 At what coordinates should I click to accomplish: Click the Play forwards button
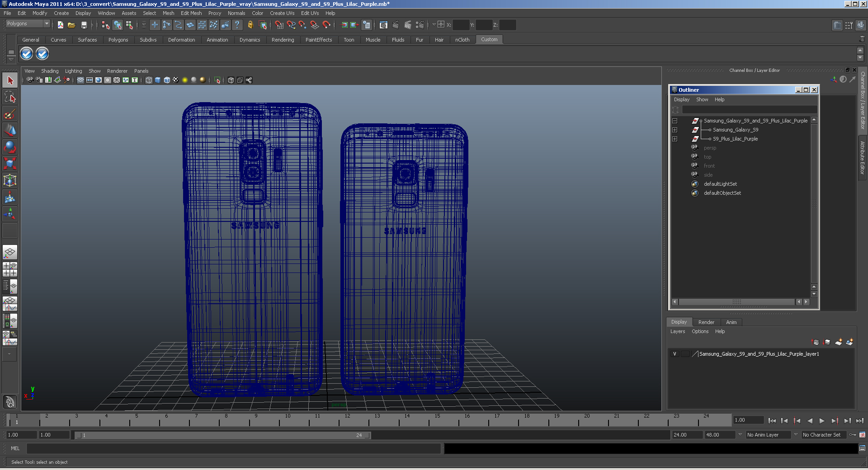[x=822, y=421]
